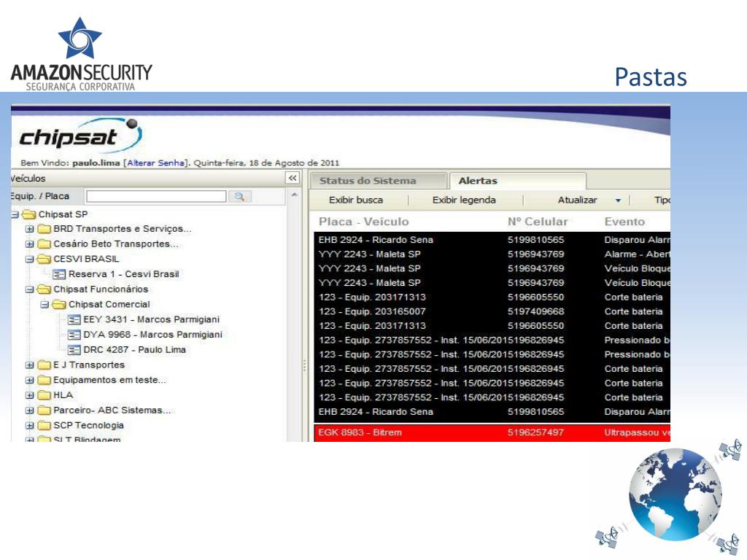This screenshot has width=747, height=560.
Task: Select DYA 9968 - Marcos Parmigiani
Action: click(153, 335)
